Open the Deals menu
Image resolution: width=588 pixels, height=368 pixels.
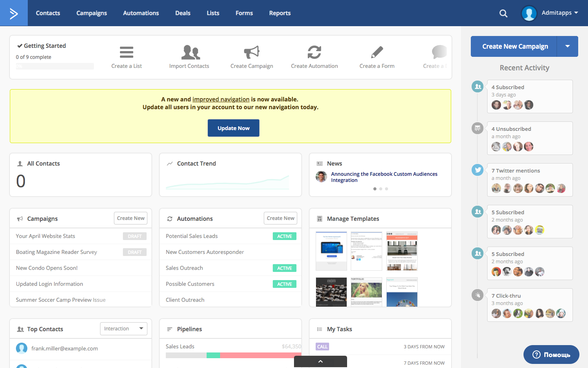tap(183, 13)
